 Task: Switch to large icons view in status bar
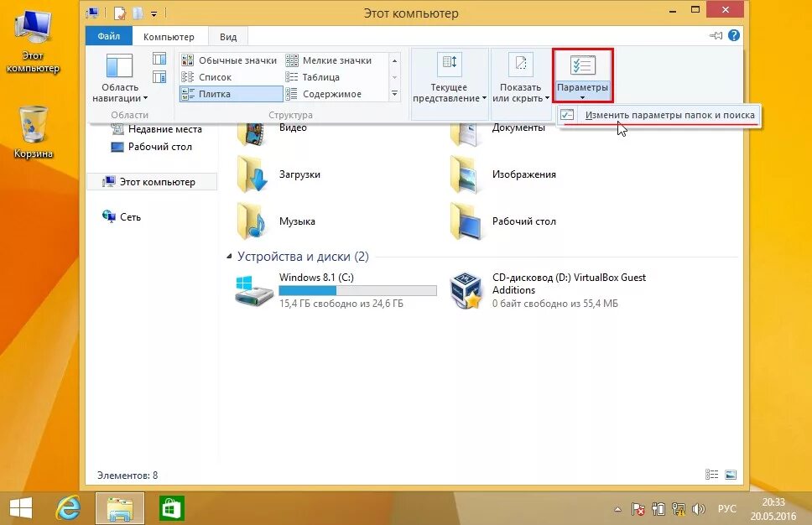pos(731,474)
